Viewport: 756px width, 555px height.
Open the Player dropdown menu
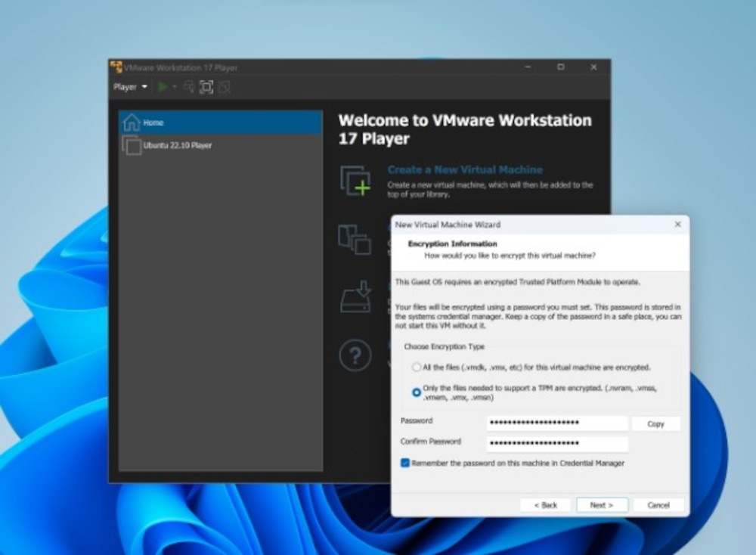tap(130, 87)
